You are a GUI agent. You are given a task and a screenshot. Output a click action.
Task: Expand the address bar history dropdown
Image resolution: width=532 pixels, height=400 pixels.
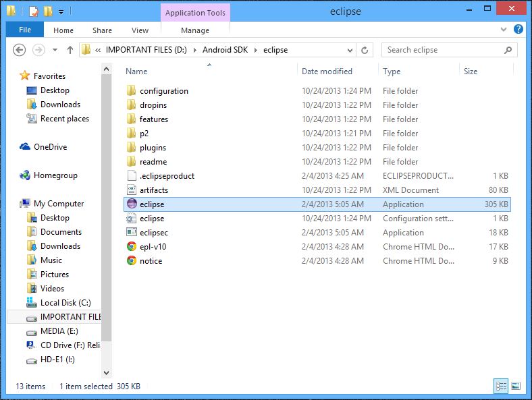[x=350, y=50]
